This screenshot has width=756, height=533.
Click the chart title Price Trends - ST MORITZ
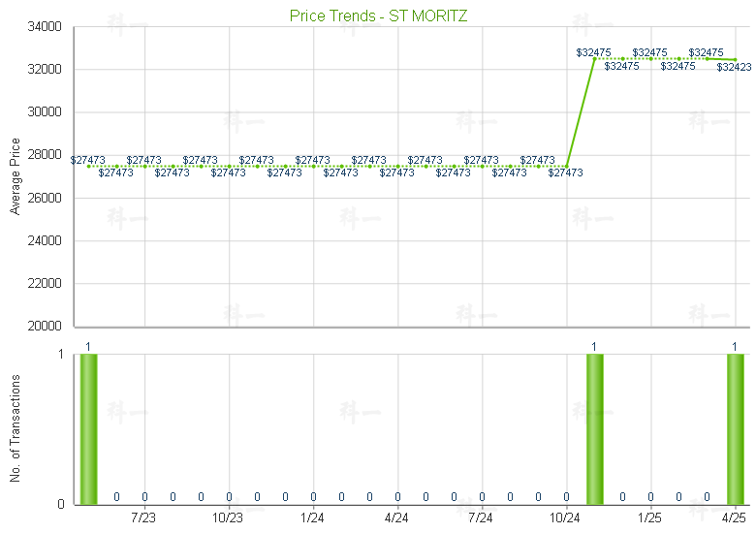(x=378, y=16)
